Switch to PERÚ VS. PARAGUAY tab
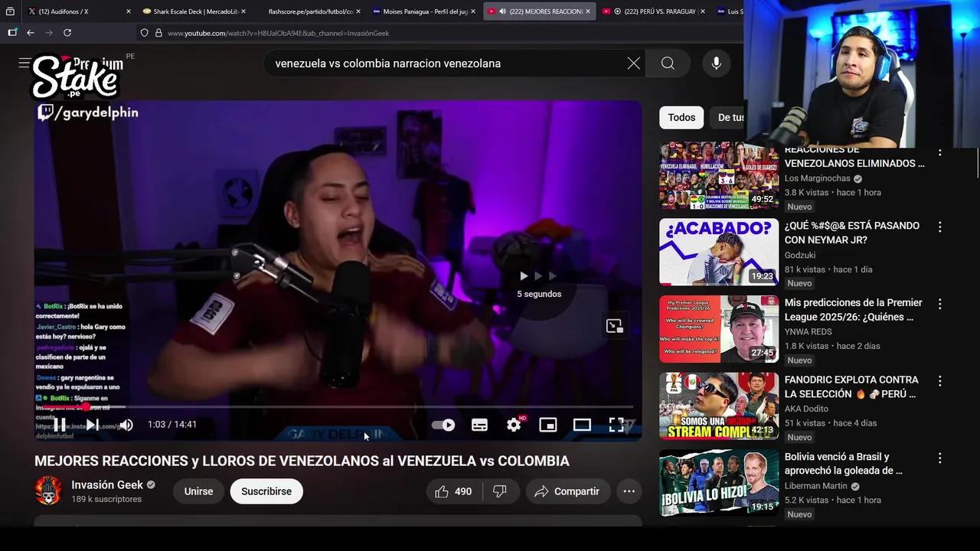This screenshot has width=980, height=551. pyautogui.click(x=655, y=11)
